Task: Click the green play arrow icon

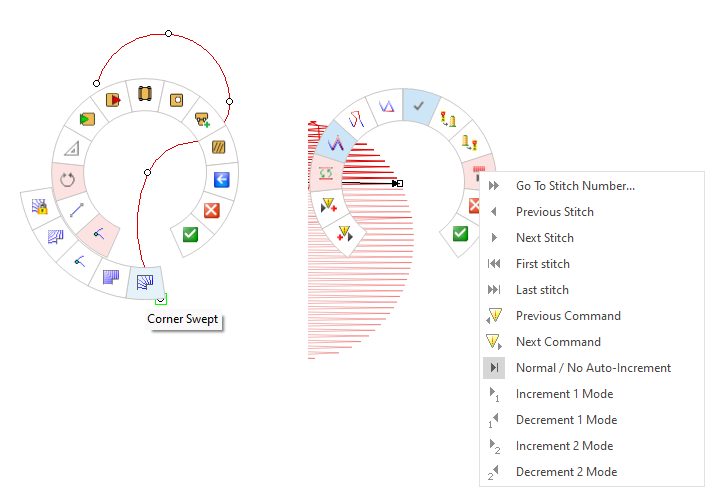Action: click(87, 120)
